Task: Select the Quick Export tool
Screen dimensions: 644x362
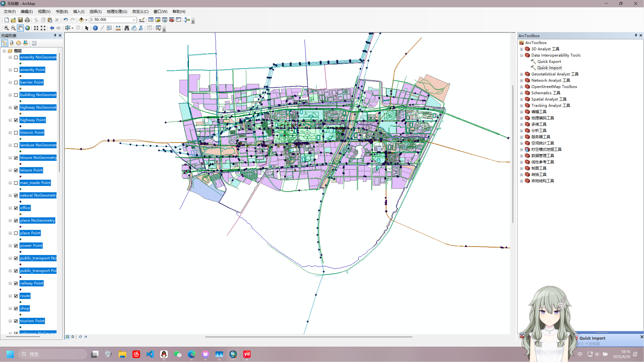Action: 549,62
